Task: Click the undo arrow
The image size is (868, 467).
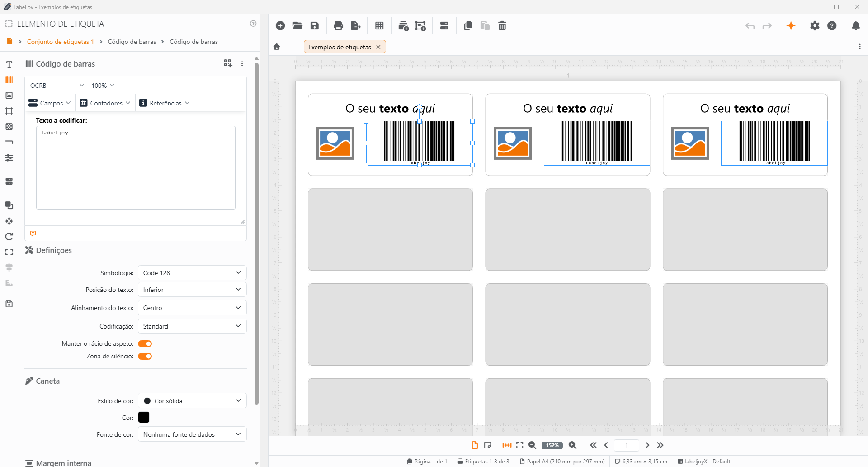Action: (x=750, y=26)
